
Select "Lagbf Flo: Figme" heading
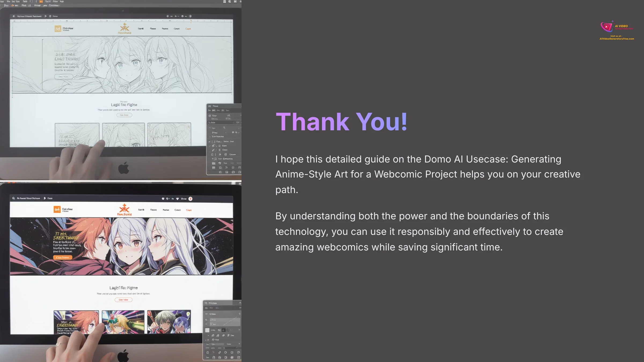point(123,288)
